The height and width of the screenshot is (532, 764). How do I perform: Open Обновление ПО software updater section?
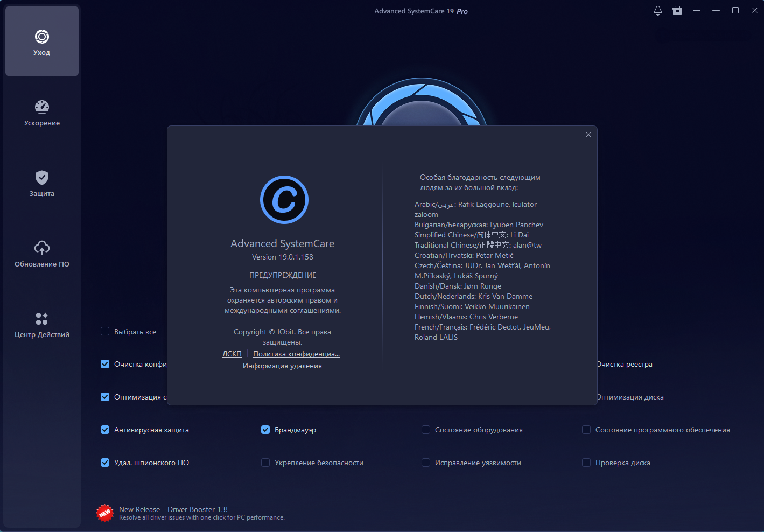click(42, 254)
